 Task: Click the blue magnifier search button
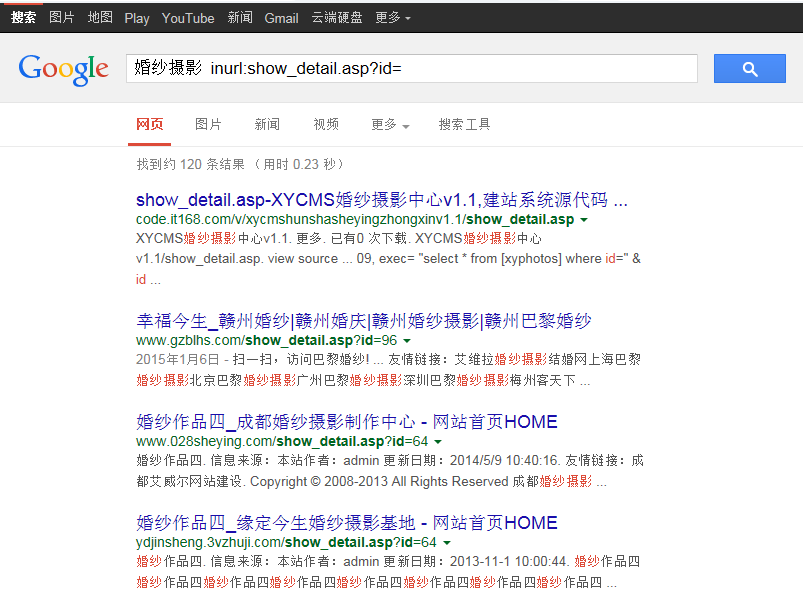(x=749, y=68)
